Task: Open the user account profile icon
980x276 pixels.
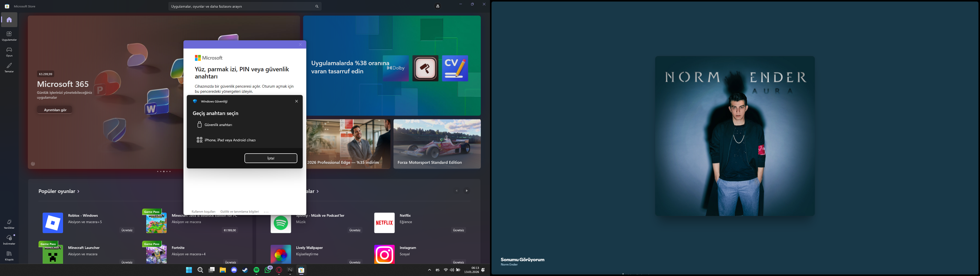Action: [438, 6]
